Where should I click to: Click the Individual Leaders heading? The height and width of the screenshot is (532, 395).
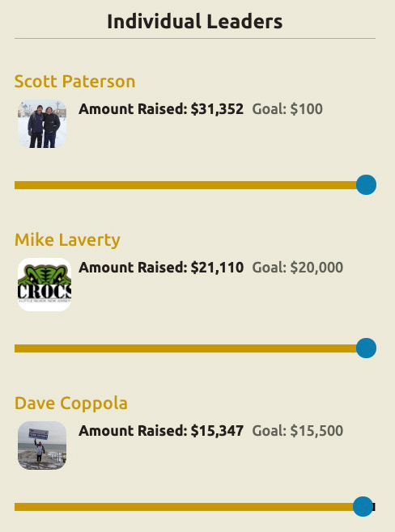click(195, 21)
